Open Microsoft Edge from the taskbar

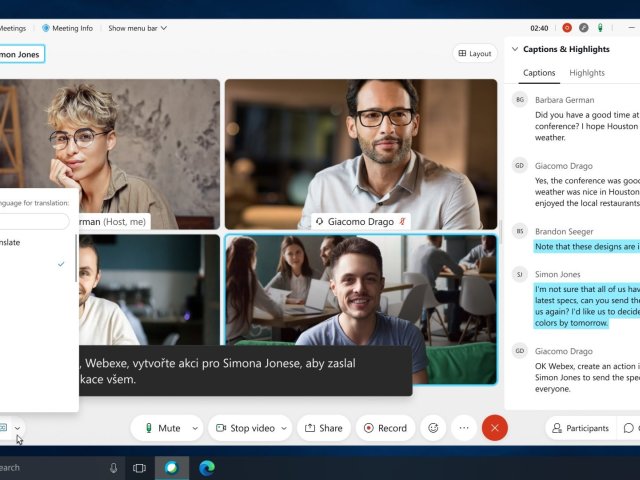click(207, 468)
